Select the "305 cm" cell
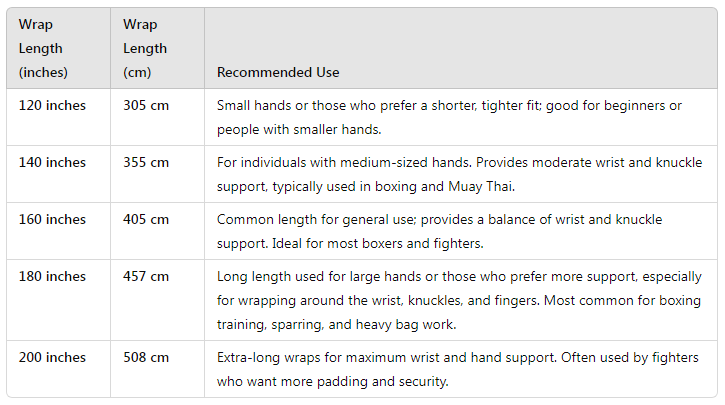 [x=145, y=105]
